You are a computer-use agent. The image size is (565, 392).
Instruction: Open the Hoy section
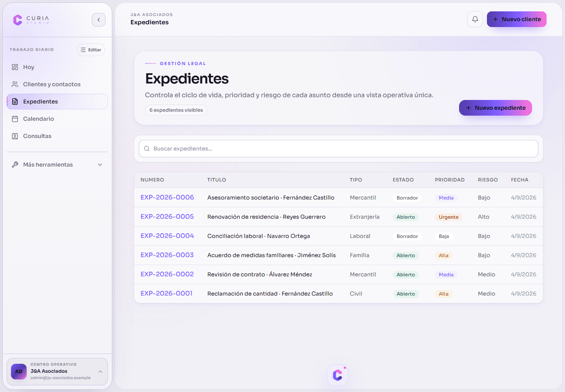pos(57,67)
